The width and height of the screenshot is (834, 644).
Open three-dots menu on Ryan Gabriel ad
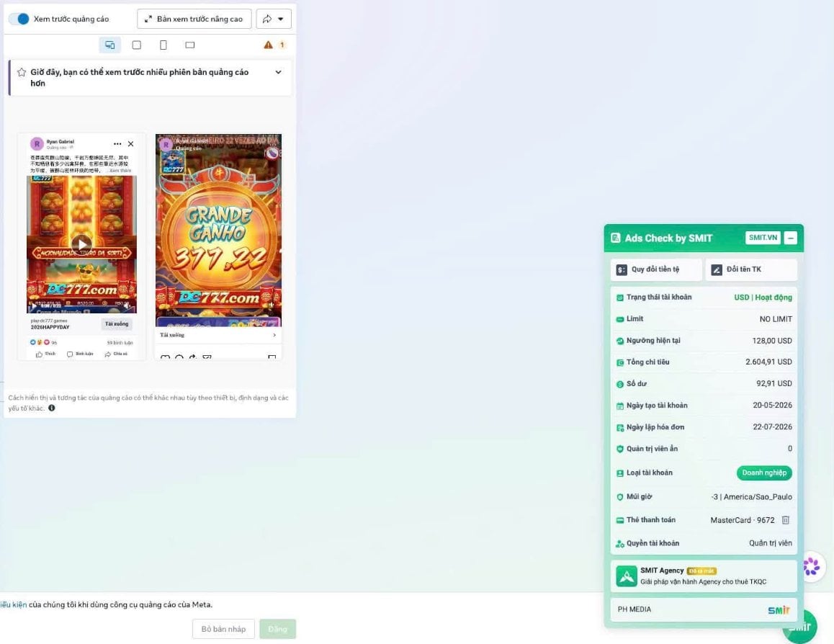[117, 143]
